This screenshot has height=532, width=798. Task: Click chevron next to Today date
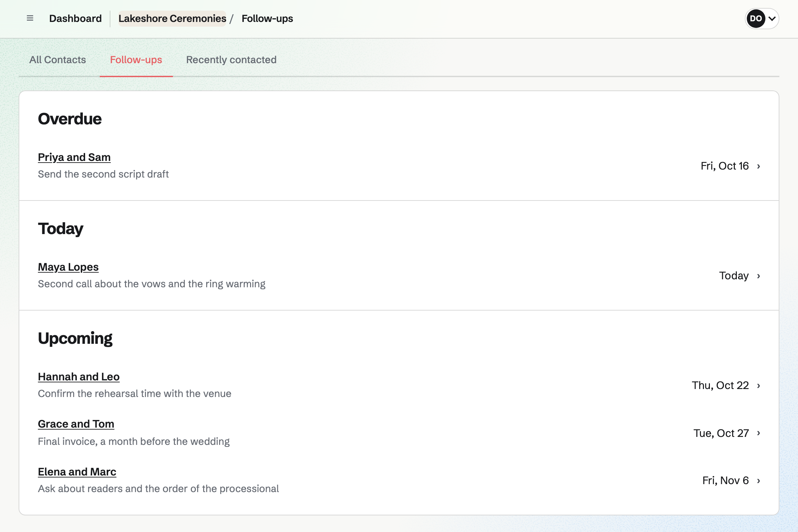point(759,276)
